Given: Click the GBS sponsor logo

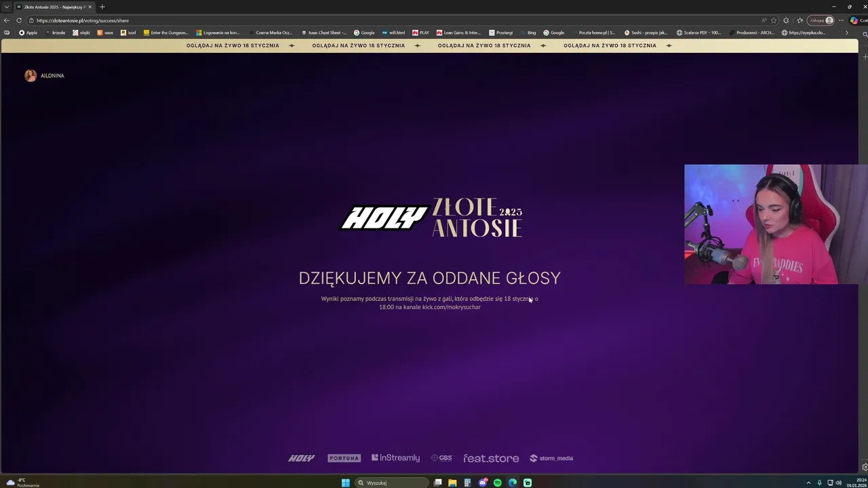Looking at the screenshot, I should (x=441, y=458).
